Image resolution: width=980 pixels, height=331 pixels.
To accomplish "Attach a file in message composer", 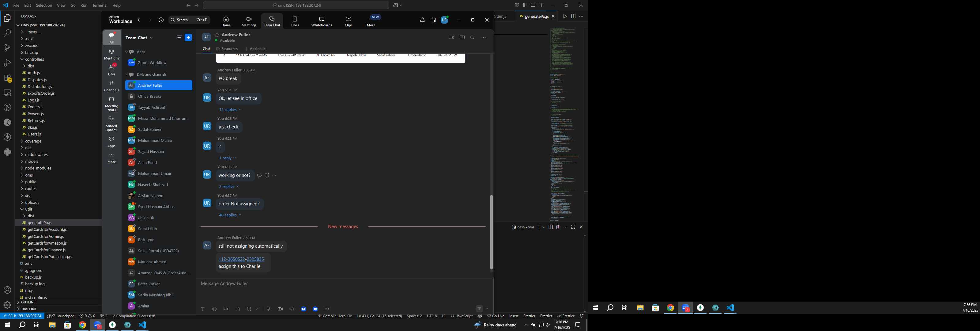I will [x=238, y=309].
